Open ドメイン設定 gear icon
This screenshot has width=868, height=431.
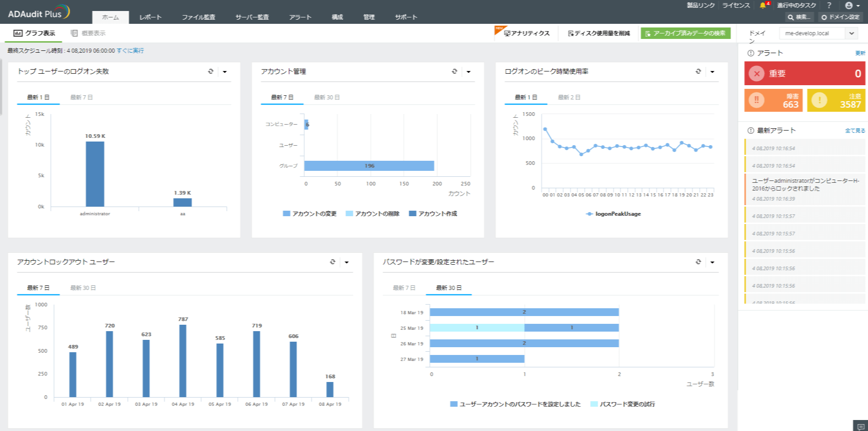pyautogui.click(x=824, y=17)
